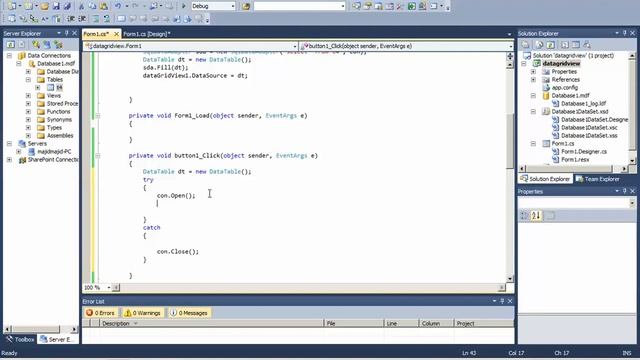Click the Copy toolbar icon
This screenshot has width=640, height=360.
92,6
